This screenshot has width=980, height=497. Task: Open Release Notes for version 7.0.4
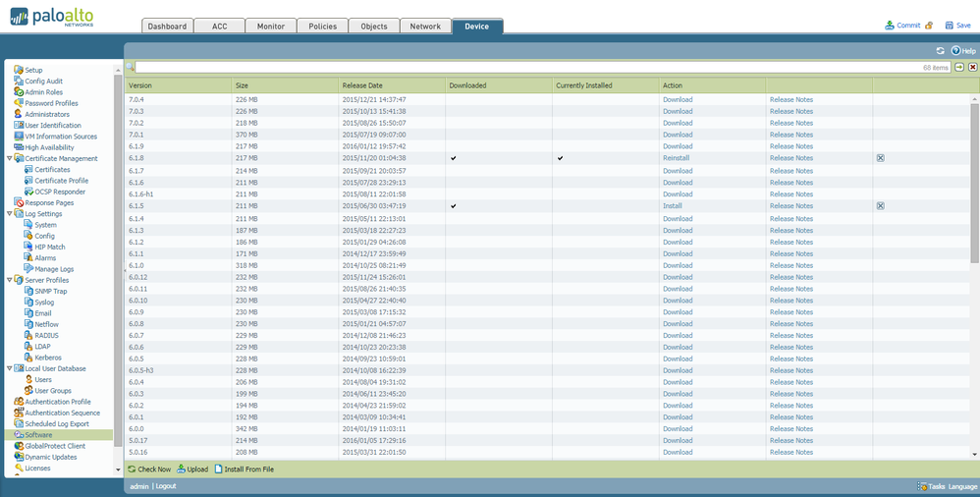(x=790, y=99)
